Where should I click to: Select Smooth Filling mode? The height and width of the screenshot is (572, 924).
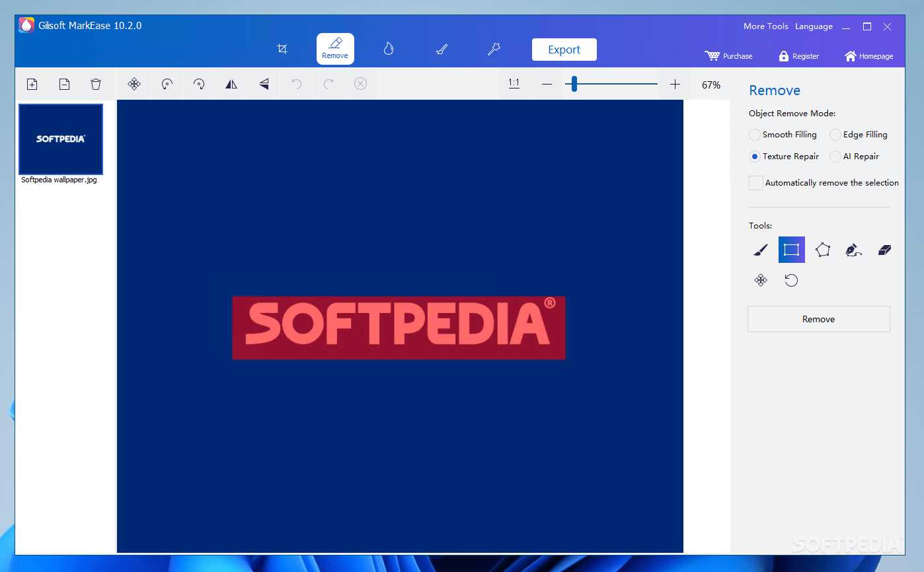pyautogui.click(x=783, y=135)
